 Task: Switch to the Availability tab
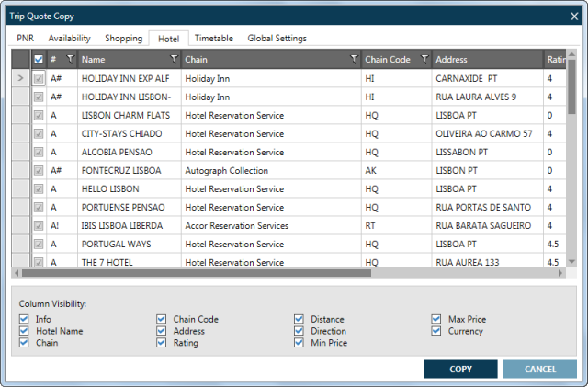tap(69, 38)
